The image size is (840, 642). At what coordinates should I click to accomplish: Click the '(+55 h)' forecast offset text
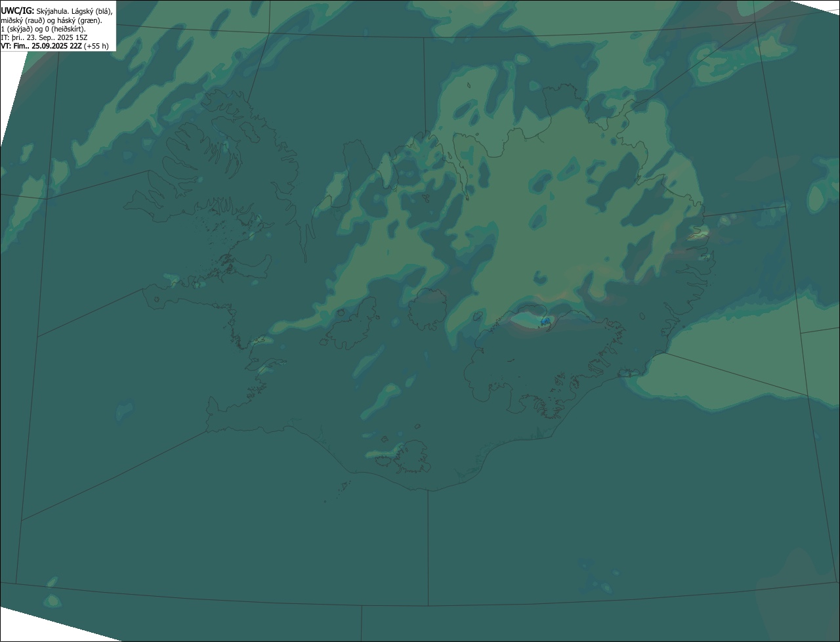96,46
